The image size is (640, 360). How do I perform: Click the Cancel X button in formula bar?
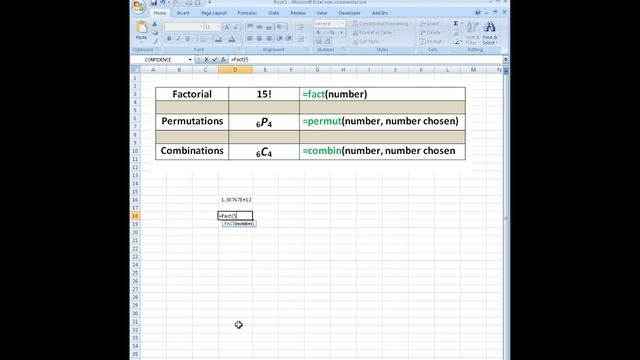tap(207, 60)
